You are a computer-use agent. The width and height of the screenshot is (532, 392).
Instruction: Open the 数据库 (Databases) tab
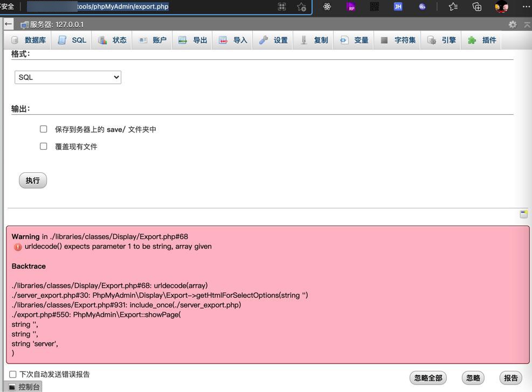point(29,40)
